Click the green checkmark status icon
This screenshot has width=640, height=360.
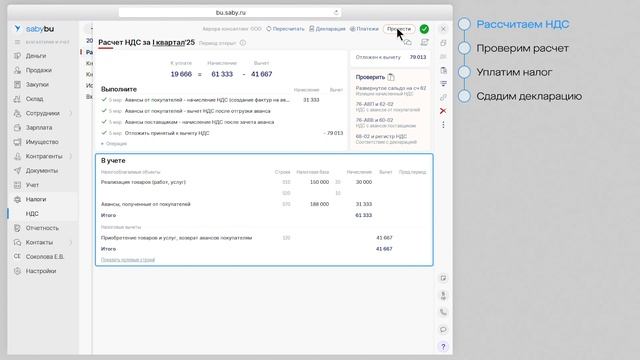(424, 29)
